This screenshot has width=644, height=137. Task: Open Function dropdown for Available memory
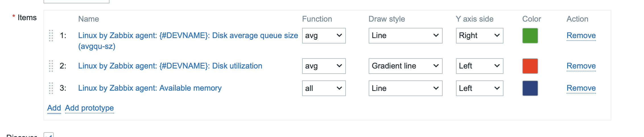click(324, 88)
